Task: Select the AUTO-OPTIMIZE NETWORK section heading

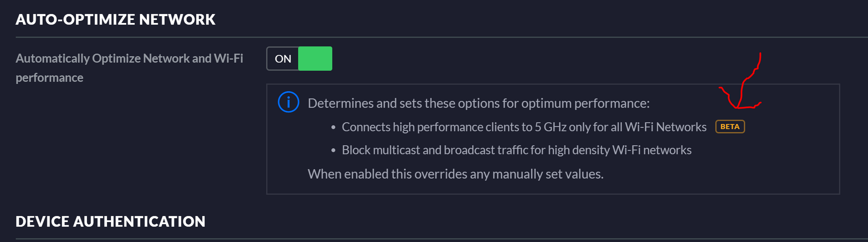Action: (x=115, y=20)
